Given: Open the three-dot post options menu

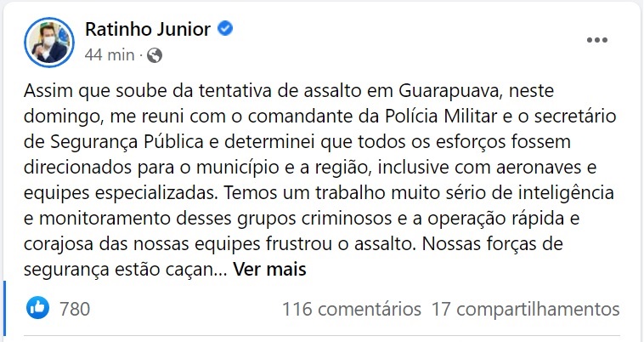Looking at the screenshot, I should pyautogui.click(x=598, y=40).
